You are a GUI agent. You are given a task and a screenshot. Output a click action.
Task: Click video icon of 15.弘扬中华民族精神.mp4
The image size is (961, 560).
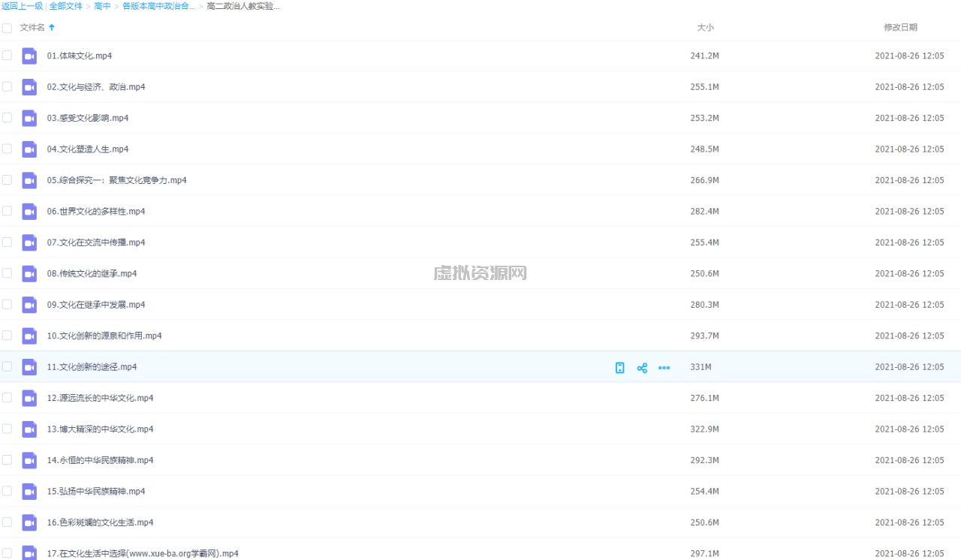[x=29, y=492]
